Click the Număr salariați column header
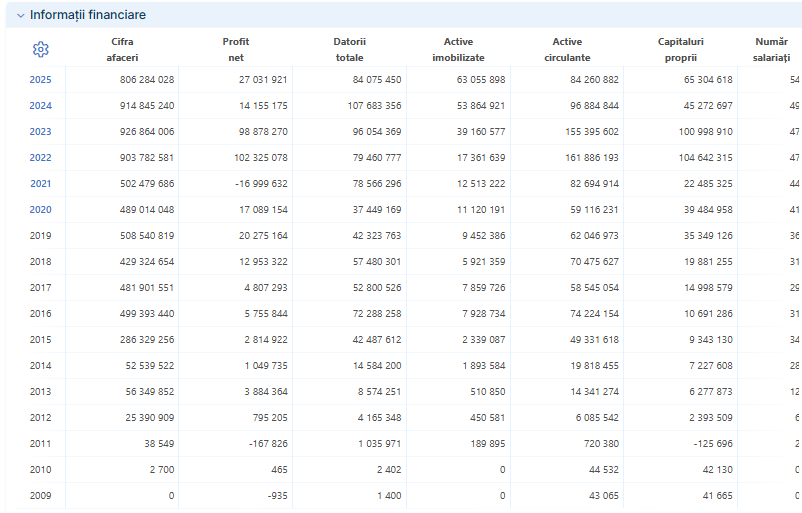802x513 pixels. pos(771,50)
